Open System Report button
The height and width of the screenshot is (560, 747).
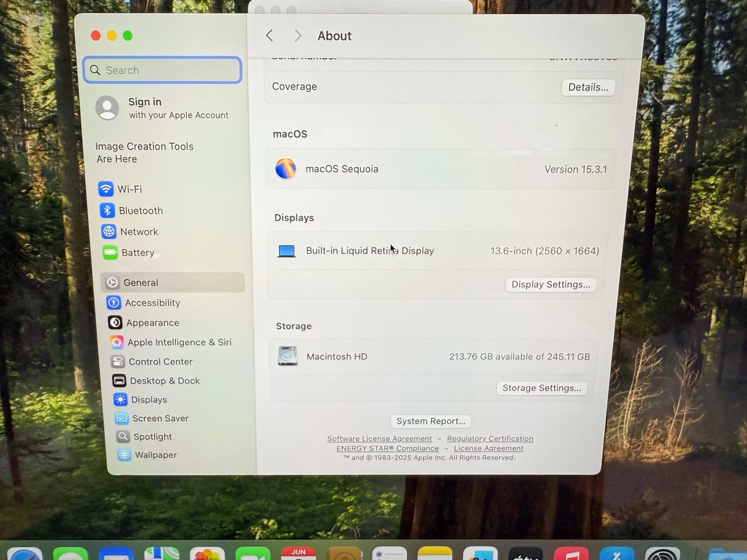click(431, 421)
